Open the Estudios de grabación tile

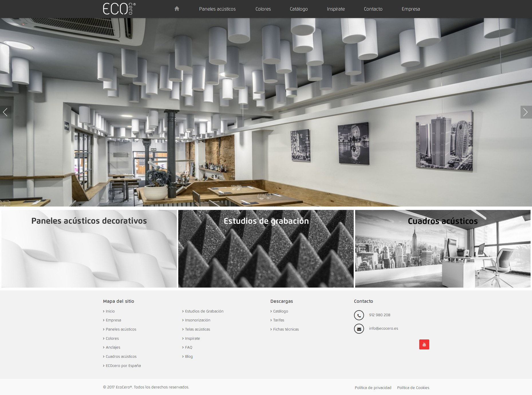(266, 249)
